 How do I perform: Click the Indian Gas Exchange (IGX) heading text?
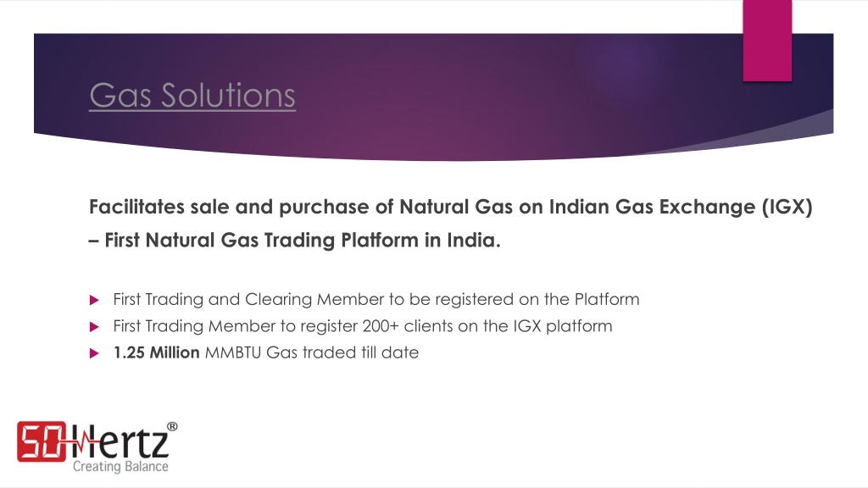click(681, 207)
